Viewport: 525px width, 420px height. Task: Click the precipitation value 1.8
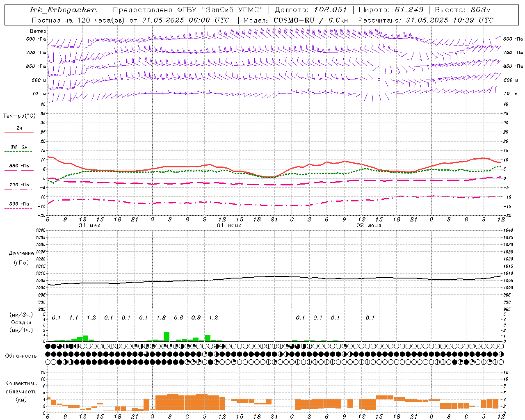[161, 317]
